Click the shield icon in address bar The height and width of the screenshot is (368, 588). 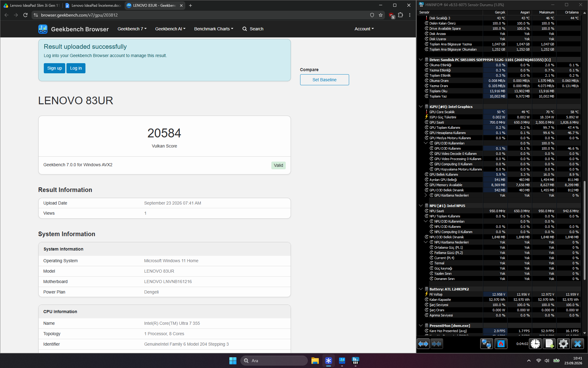[372, 15]
